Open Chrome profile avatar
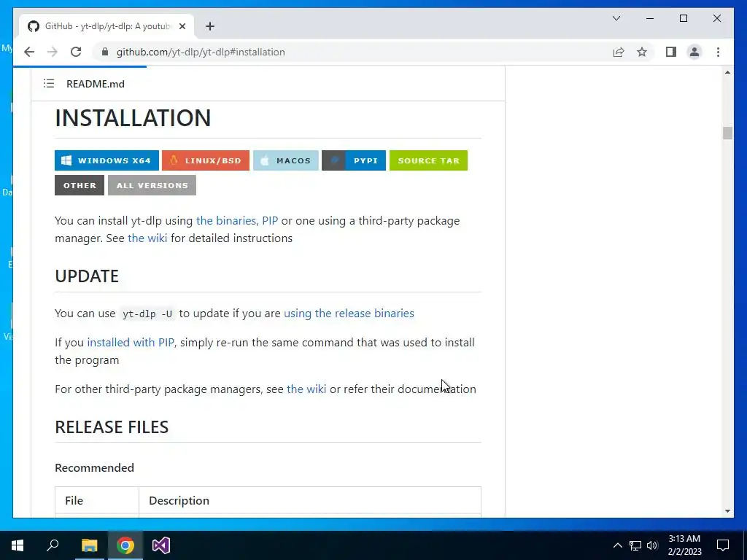 tap(694, 52)
